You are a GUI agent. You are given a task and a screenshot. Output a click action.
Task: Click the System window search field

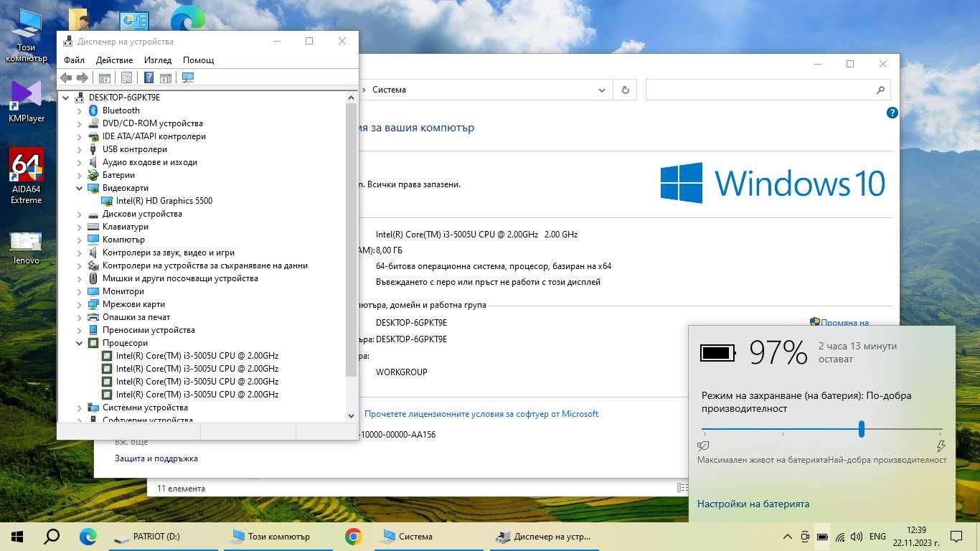pyautogui.click(x=768, y=90)
